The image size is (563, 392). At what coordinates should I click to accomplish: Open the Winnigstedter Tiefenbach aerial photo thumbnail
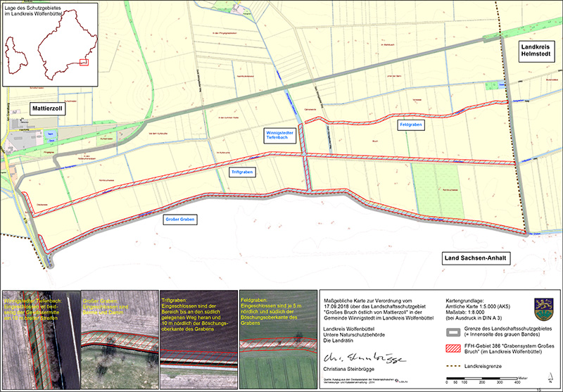point(40,337)
